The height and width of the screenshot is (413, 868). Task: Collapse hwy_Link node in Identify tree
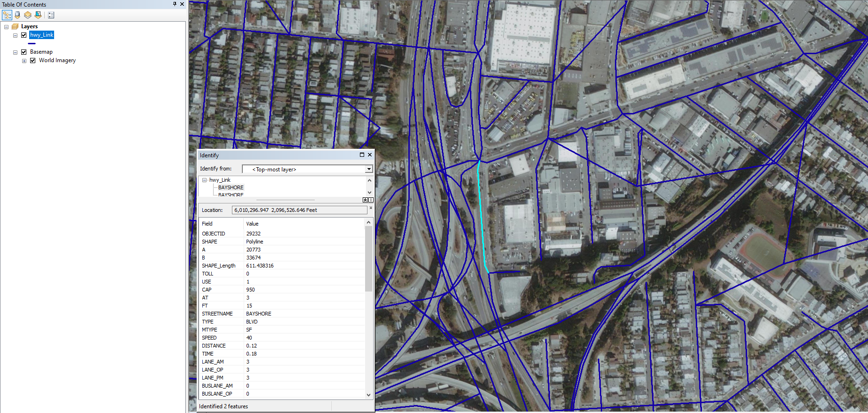(x=205, y=180)
